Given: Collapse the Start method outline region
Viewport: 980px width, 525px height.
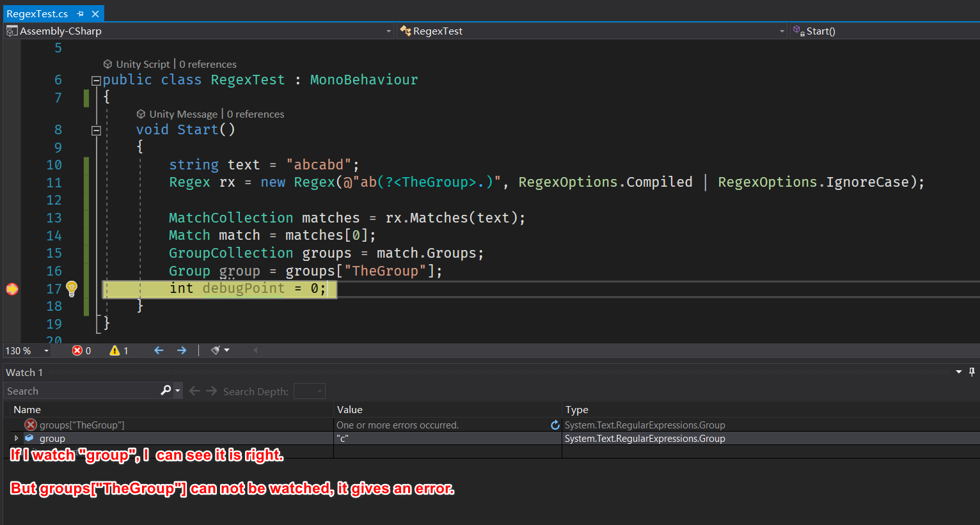Looking at the screenshot, I should coord(96,130).
